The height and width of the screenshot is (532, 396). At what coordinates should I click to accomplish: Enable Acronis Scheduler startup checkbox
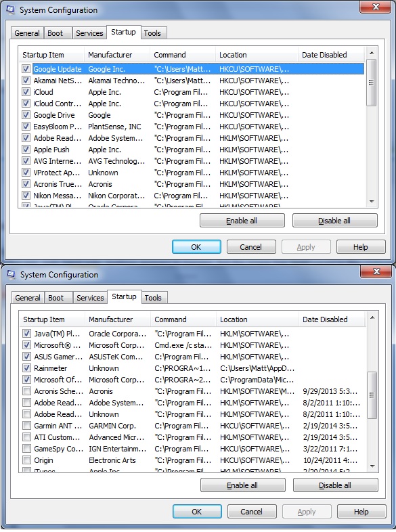[27, 391]
